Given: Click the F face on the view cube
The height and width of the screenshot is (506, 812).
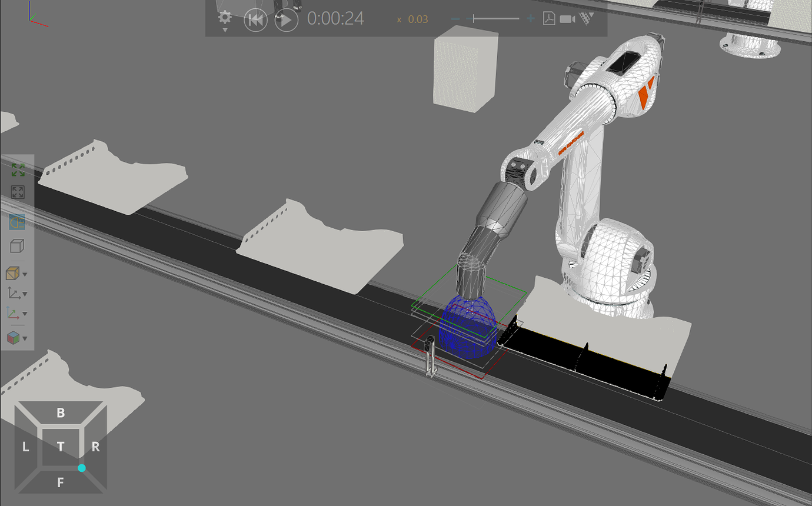Looking at the screenshot, I should tap(59, 483).
